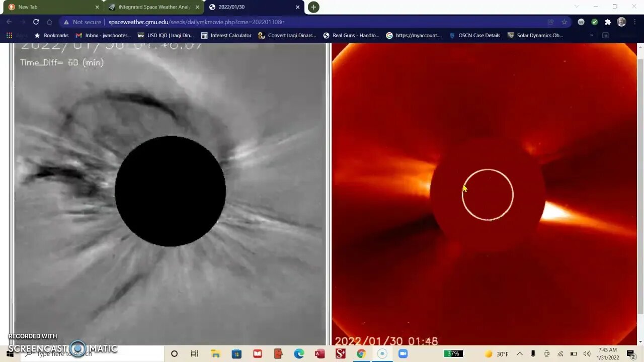Open the Bookmarks folder in bookmarks bar
The image size is (644, 362).
pos(51,36)
